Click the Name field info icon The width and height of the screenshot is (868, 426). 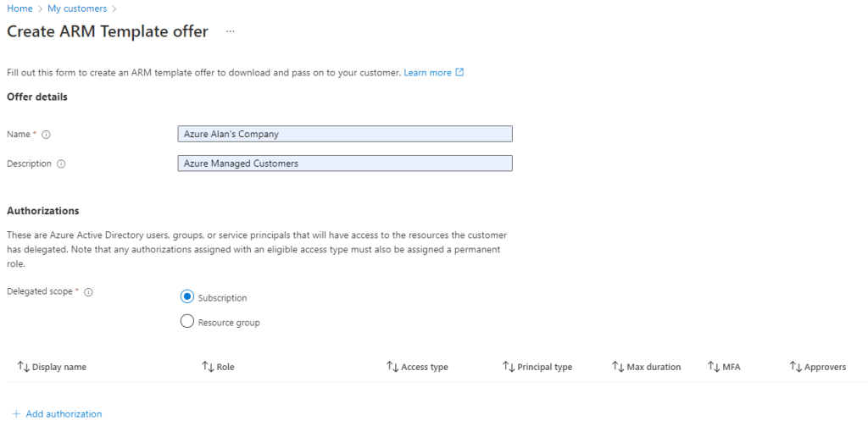tap(47, 135)
